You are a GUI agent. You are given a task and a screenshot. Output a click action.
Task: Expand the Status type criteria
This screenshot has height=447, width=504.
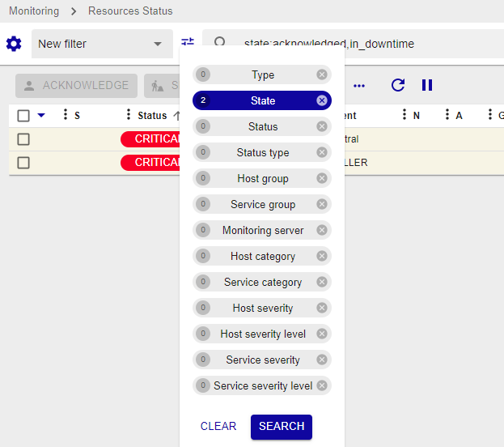point(262,152)
